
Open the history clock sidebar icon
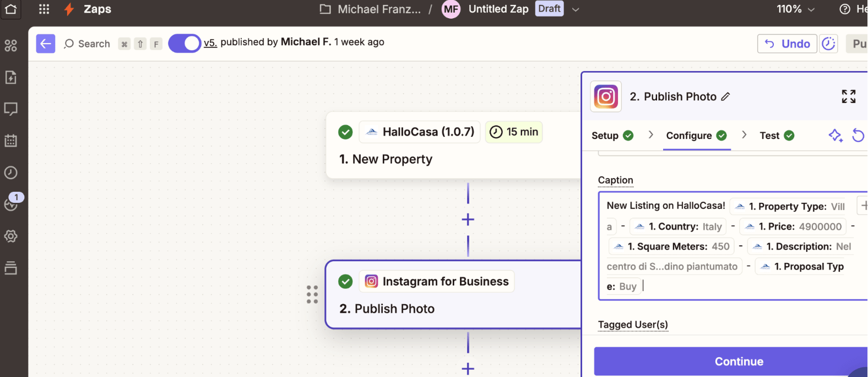(x=11, y=173)
